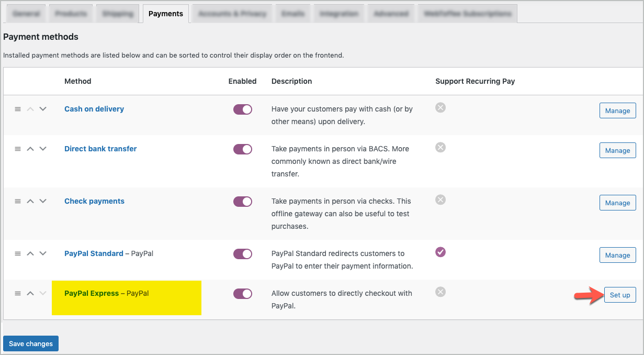Click the Description column header
The height and width of the screenshot is (355, 644).
pyautogui.click(x=292, y=81)
